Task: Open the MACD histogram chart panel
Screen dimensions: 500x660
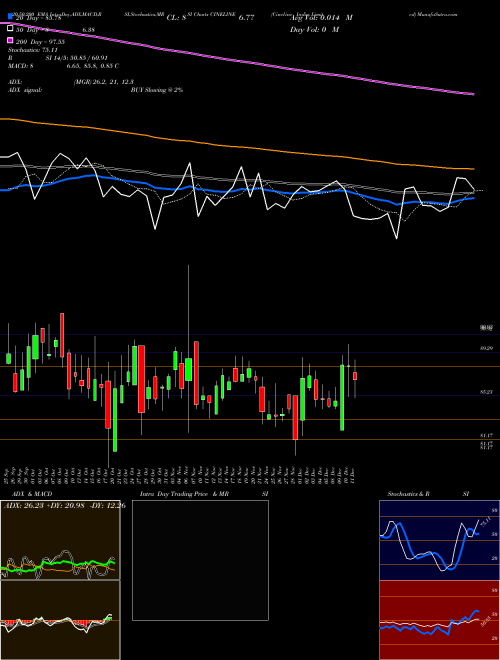Action: [60, 620]
